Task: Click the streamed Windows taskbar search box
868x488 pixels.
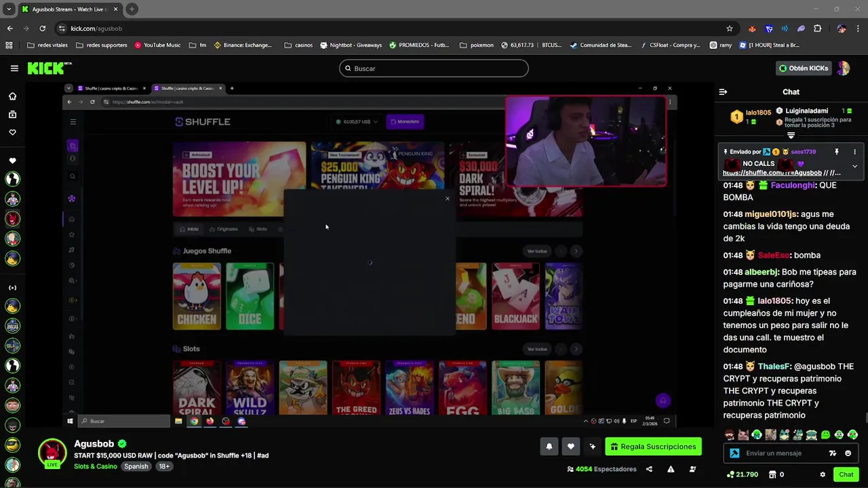Action: coord(124,421)
